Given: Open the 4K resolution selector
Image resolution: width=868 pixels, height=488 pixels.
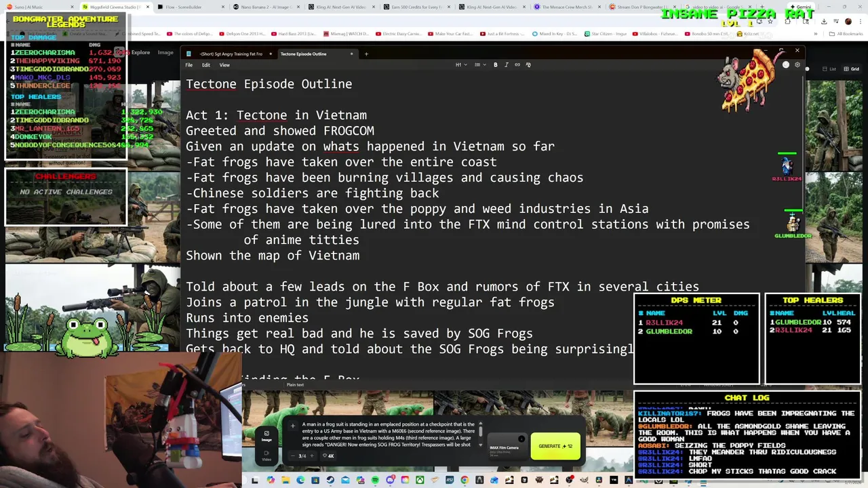Looking at the screenshot, I should [328, 455].
